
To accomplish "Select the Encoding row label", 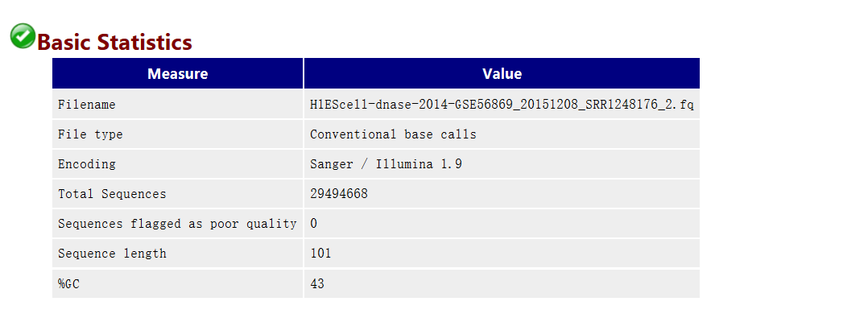I will [x=87, y=164].
